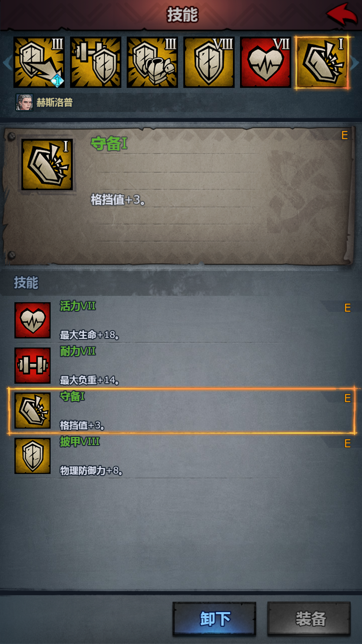Select the shield with gauntlet level III slot
This screenshot has height=644, width=362.
pos(152,62)
